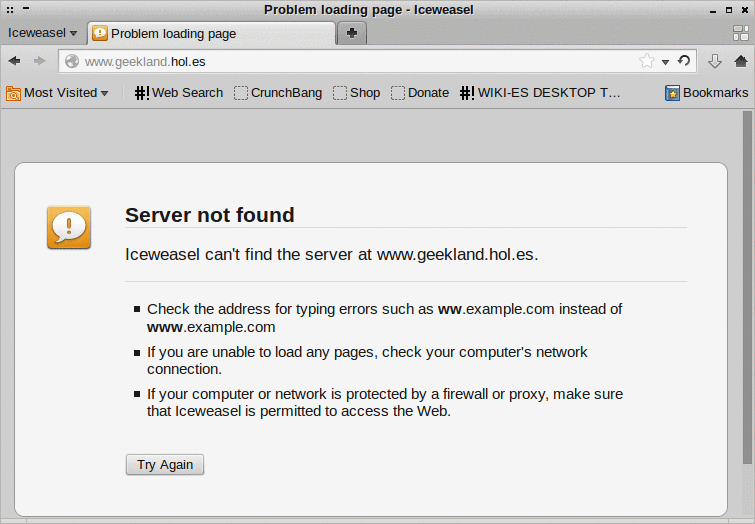Image resolution: width=755 pixels, height=524 pixels.
Task: Go to the Home page icon
Action: [741, 61]
